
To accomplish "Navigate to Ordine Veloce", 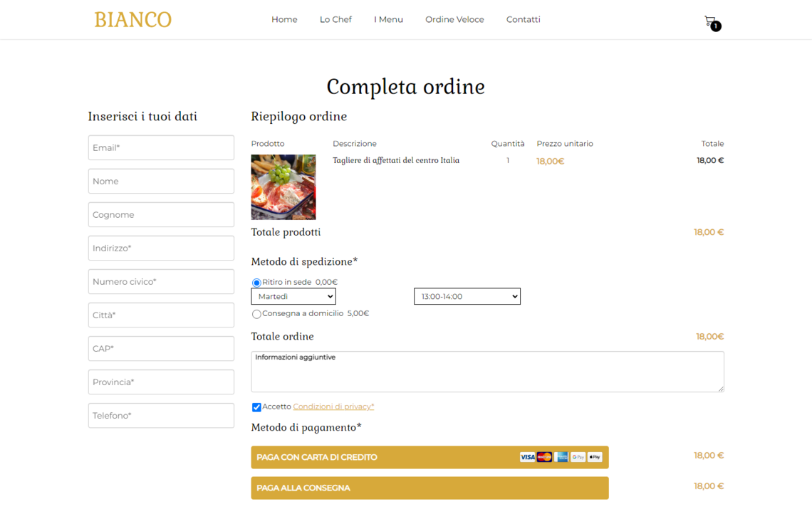I will [x=454, y=19].
